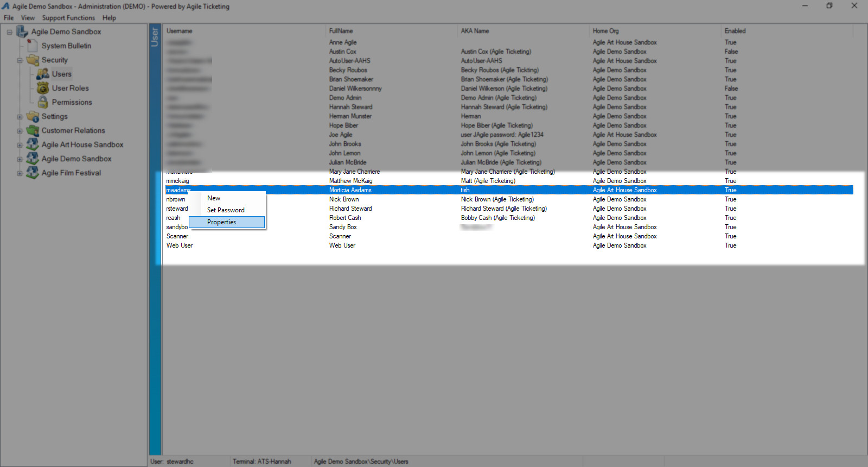Click the nbrown username
This screenshot has height=467, width=868.
click(x=176, y=199)
